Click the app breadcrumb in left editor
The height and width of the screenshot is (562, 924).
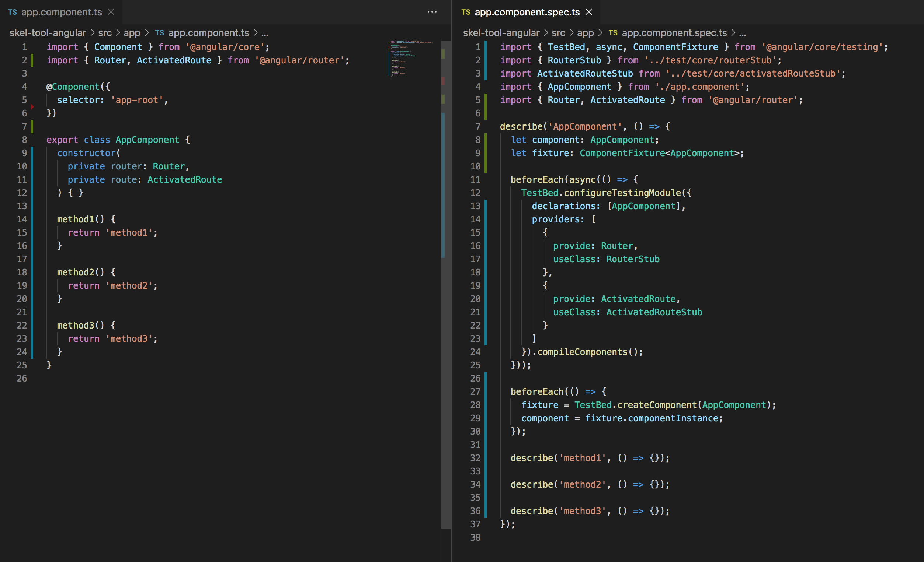tap(132, 33)
